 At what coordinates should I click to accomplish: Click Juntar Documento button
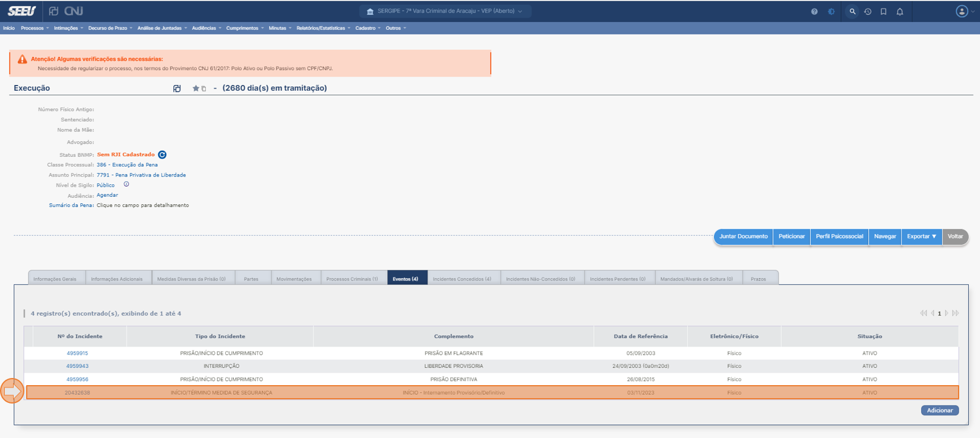(743, 237)
